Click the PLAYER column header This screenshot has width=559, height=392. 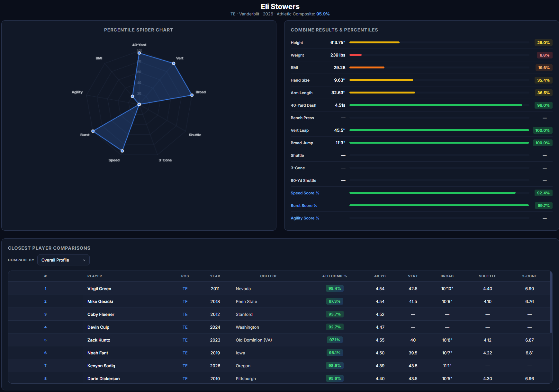95,276
